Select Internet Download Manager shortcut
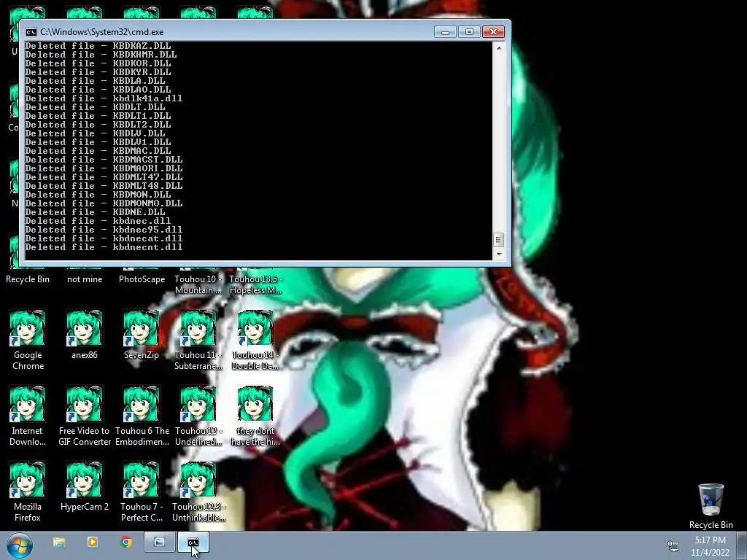Viewport: 747px width, 560px height. click(x=28, y=416)
